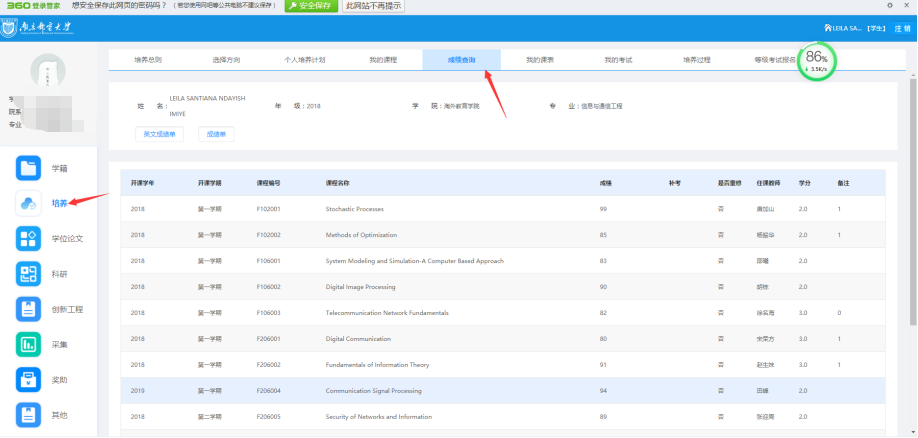Open the 创新工程 document icon
Screen dimensions: 918x438
28,309
